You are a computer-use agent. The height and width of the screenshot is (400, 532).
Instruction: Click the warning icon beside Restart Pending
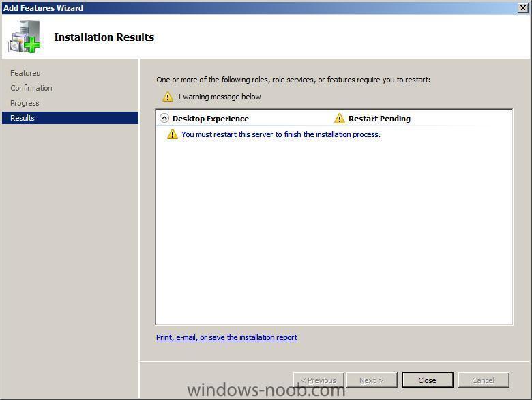pos(339,119)
